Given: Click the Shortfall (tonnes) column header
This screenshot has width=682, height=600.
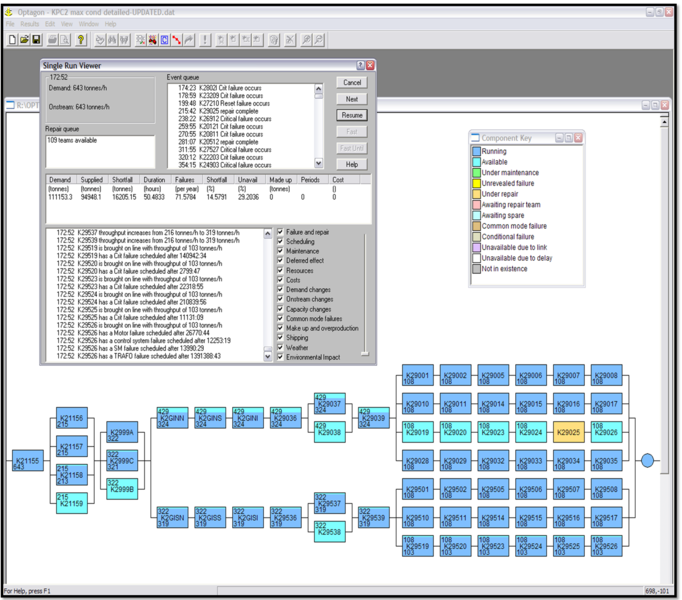Looking at the screenshot, I should coord(124,179).
